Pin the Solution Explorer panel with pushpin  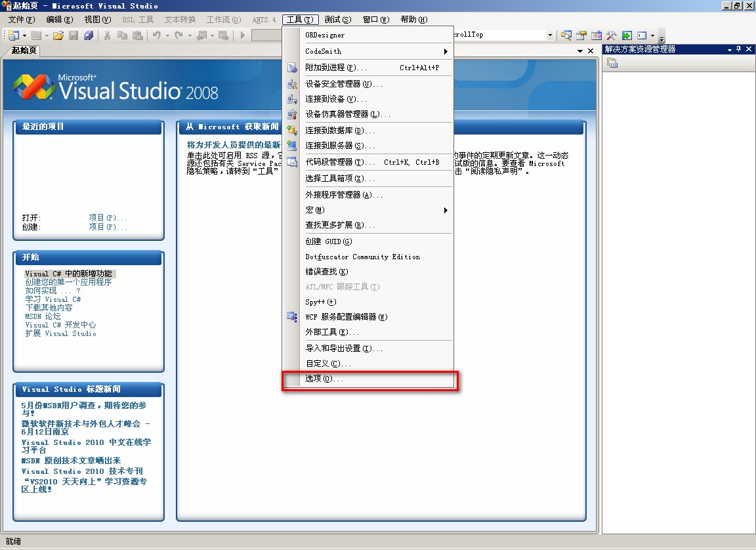739,49
